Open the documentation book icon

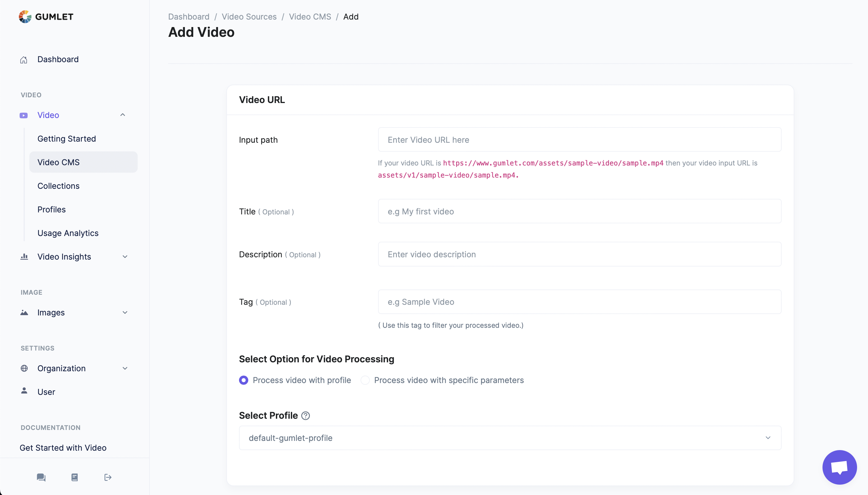[x=75, y=477]
